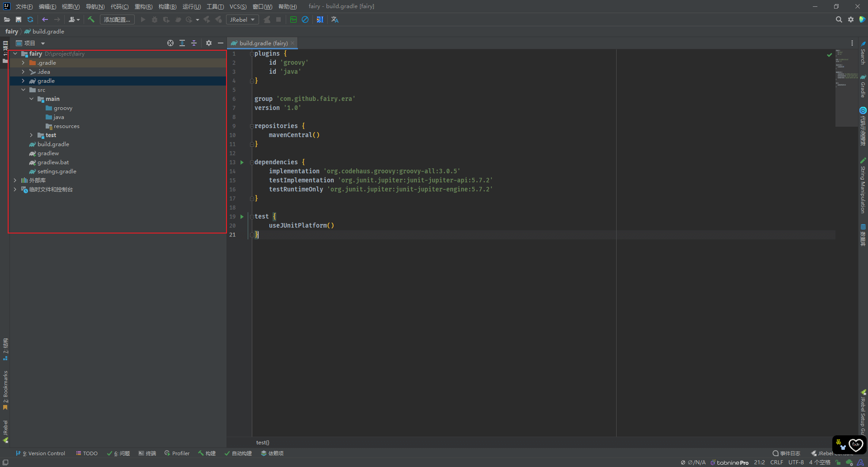Expand the .gradle folder node

[x=23, y=62]
